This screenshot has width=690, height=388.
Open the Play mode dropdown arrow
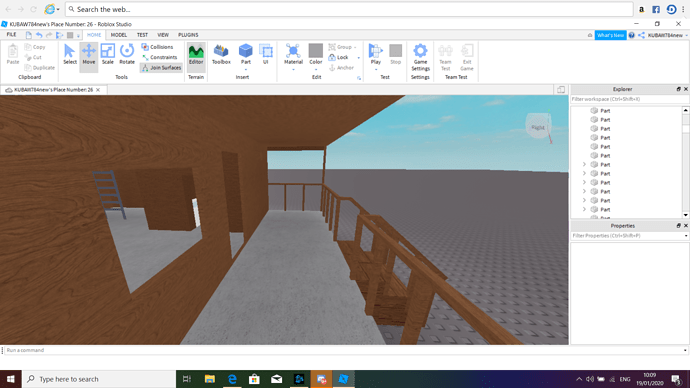tap(375, 69)
